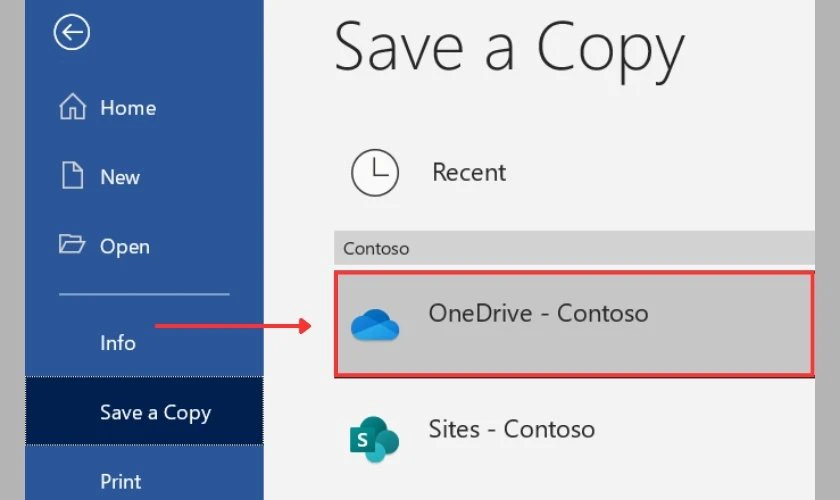840x500 pixels.
Task: Click the back arrow circle icon
Action: click(72, 32)
